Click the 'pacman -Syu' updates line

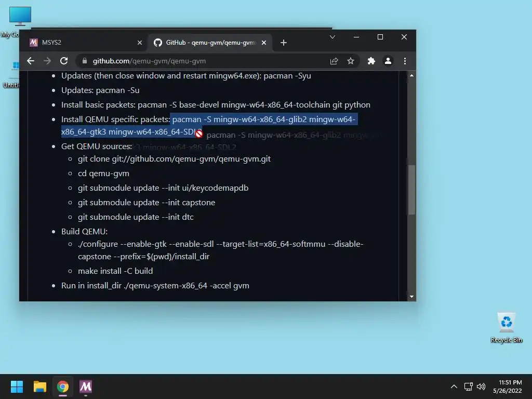tap(186, 76)
